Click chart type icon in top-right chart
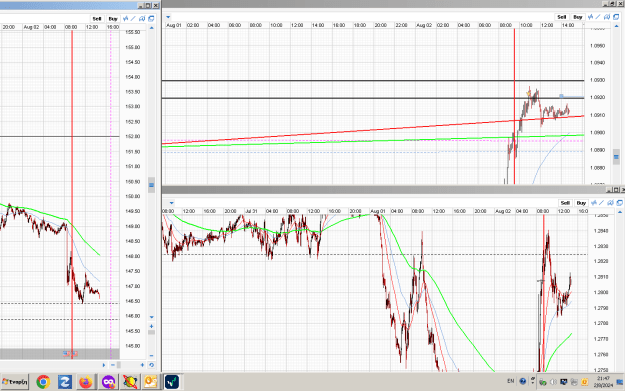Screen dimensions: 625x391 pyautogui.click(x=607, y=17)
